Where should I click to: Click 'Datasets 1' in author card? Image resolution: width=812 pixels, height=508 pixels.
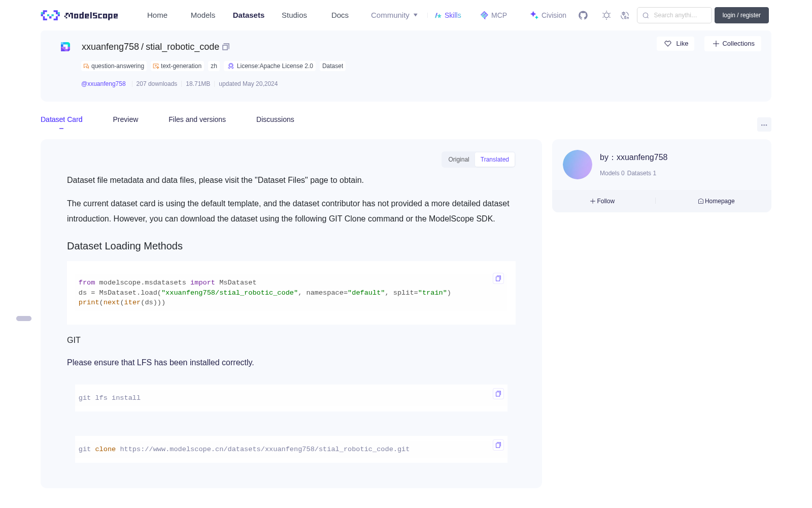pyautogui.click(x=641, y=173)
